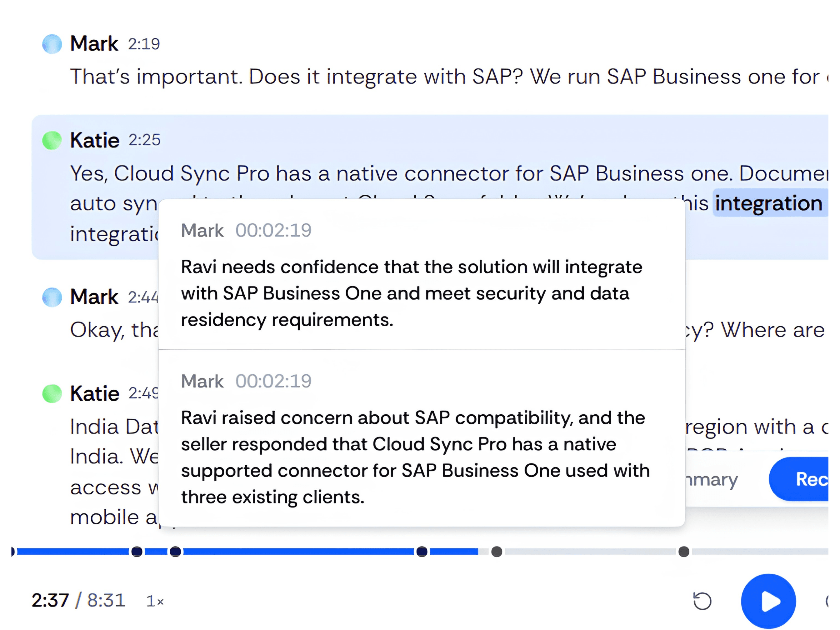Click the 2:25 timestamp next to Katie
Screen dimensions: 840x630
[144, 140]
